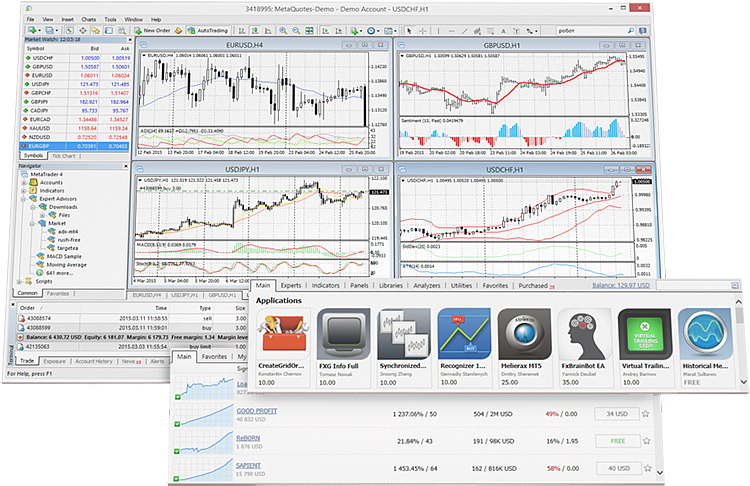This screenshot has width=750, height=486.
Task: Switch to the Tick Chart tab
Action: pyautogui.click(x=64, y=156)
